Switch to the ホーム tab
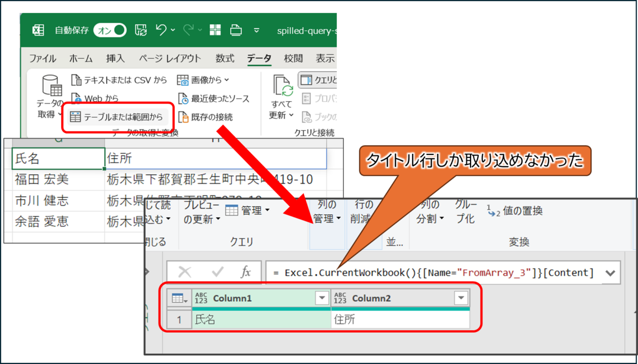 pyautogui.click(x=81, y=58)
